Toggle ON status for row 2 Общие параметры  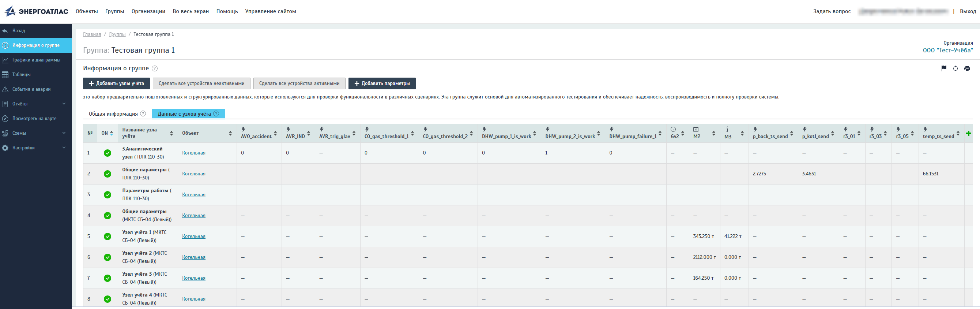click(x=108, y=174)
